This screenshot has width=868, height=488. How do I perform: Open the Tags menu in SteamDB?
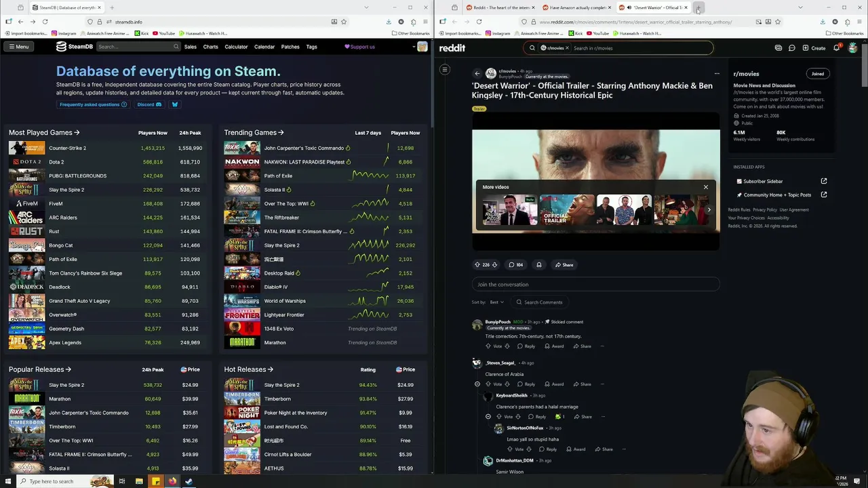311,47
